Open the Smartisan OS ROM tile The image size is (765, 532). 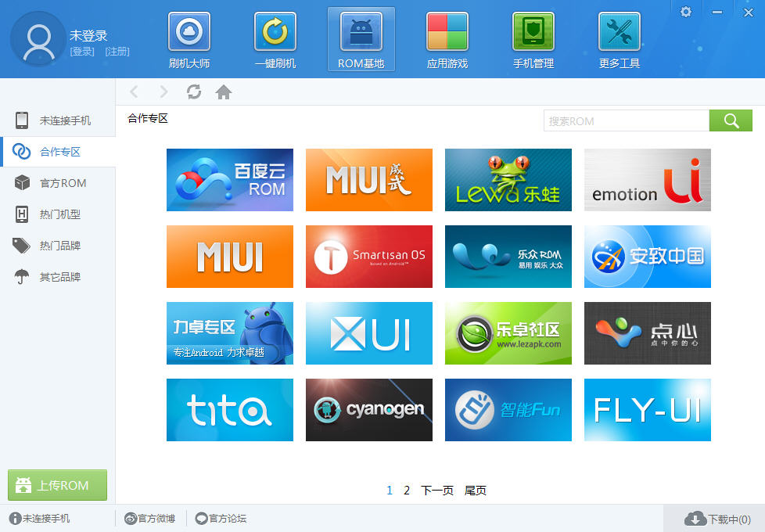tap(369, 257)
